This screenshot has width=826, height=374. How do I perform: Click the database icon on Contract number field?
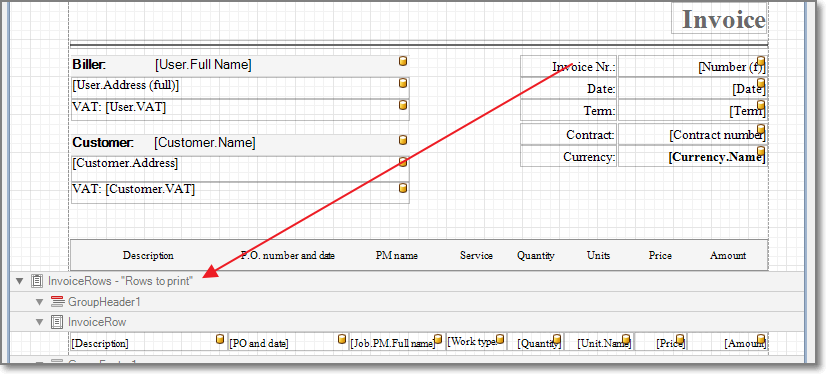coord(761,129)
